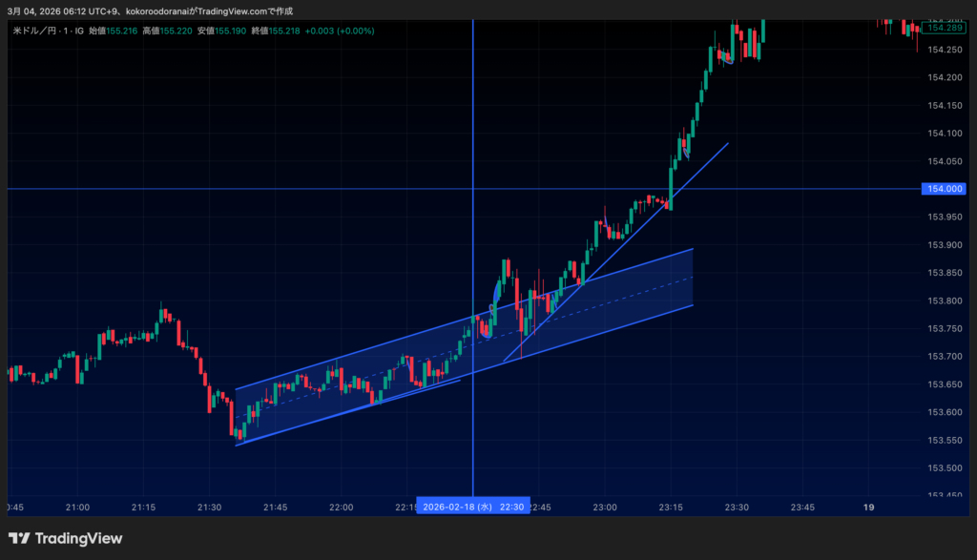The image size is (977, 560).
Task: Click the 154.250 price on the price scale
Action: [x=943, y=50]
